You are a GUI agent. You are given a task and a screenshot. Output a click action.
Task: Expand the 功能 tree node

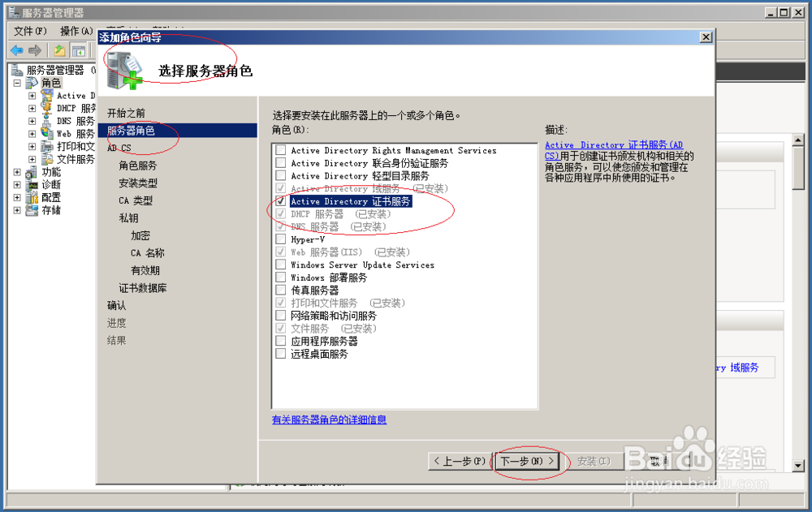pyautogui.click(x=17, y=172)
